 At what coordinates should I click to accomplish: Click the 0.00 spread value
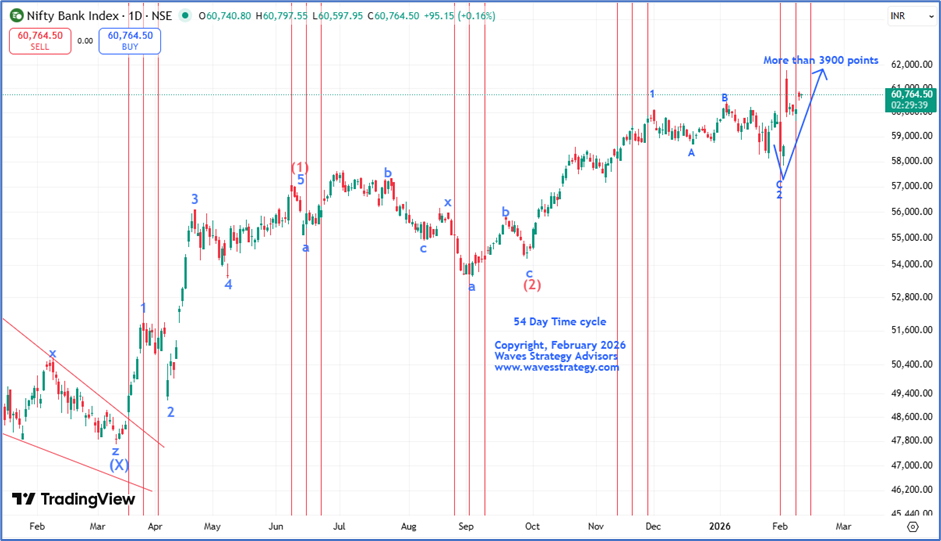pyautogui.click(x=85, y=41)
